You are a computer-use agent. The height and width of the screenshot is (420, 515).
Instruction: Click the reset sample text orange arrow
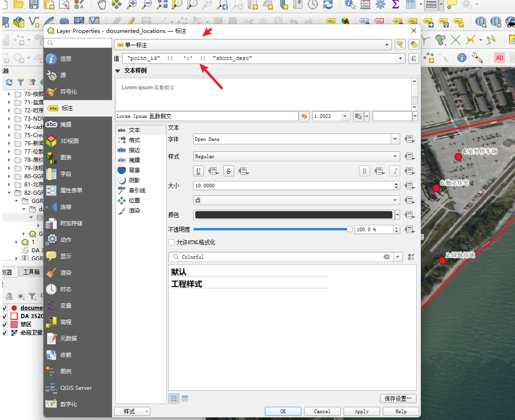pyautogui.click(x=304, y=116)
